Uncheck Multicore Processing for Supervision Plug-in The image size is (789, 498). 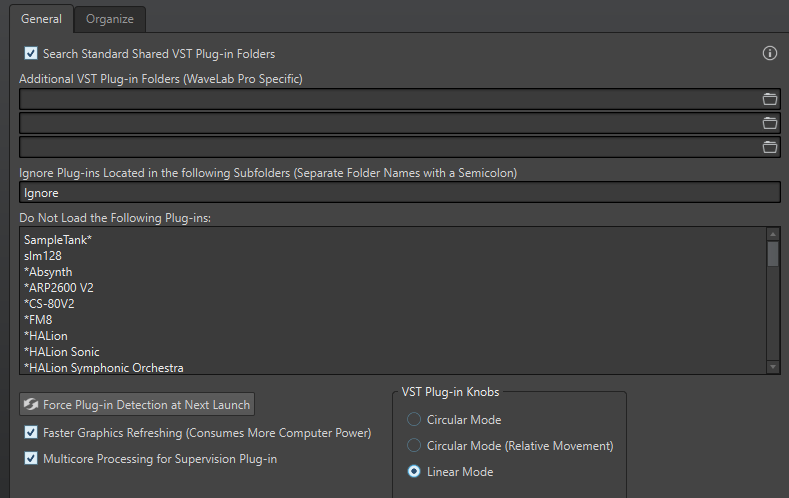click(x=31, y=459)
